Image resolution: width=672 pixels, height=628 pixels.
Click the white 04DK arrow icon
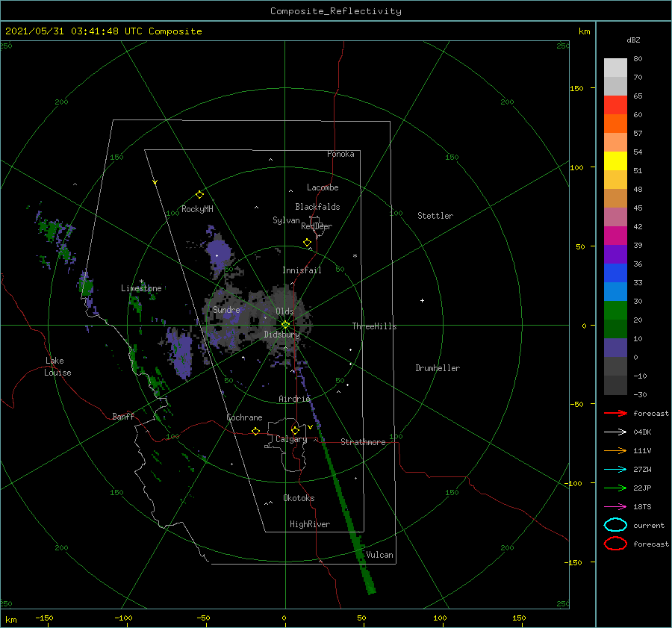615,432
